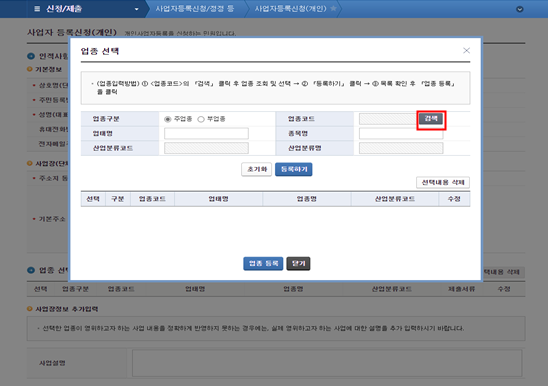Click the 선택 column header in dialog table
This screenshot has width=550, height=388.
[x=93, y=199]
